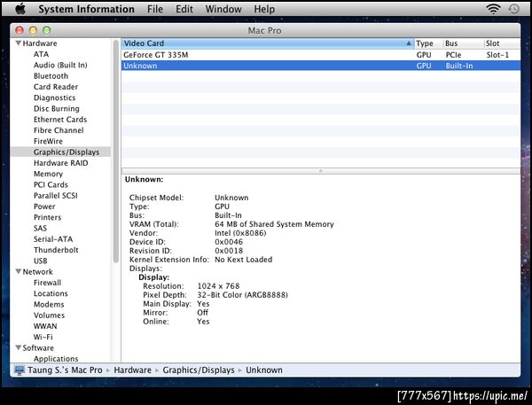
Task: Select Printers in the sidebar
Action: tap(48, 217)
